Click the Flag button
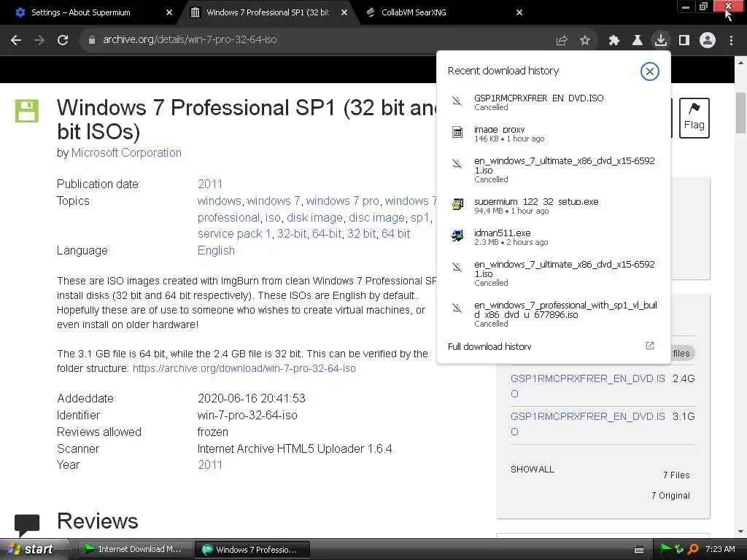747x560 pixels. 694,118
